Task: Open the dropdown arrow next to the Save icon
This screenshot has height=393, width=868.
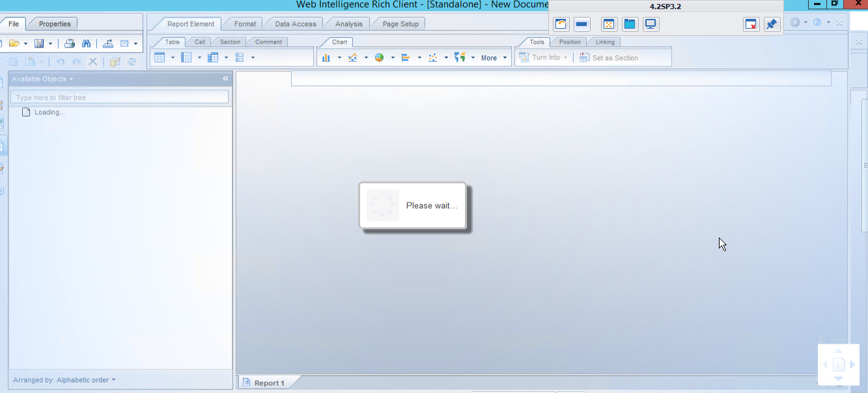Action: click(x=50, y=44)
